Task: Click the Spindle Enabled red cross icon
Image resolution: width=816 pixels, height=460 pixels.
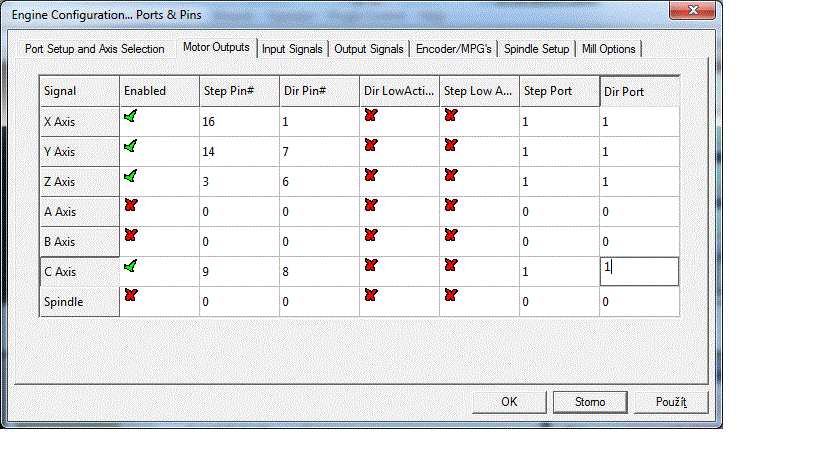Action: coord(131,296)
